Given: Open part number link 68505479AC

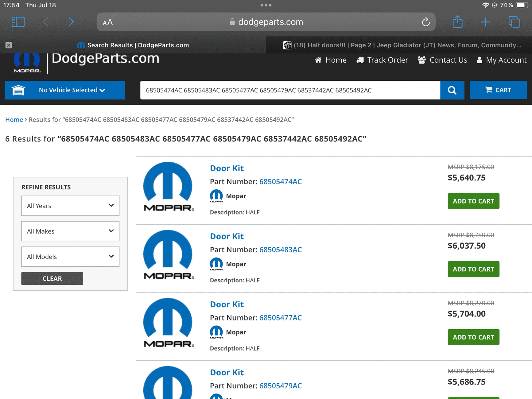Looking at the screenshot, I should [281, 386].
